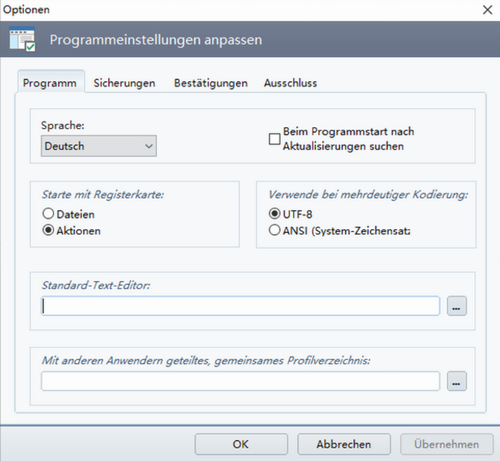The height and width of the screenshot is (461, 500).
Task: Open the Ausschluss tab
Action: [x=290, y=83]
